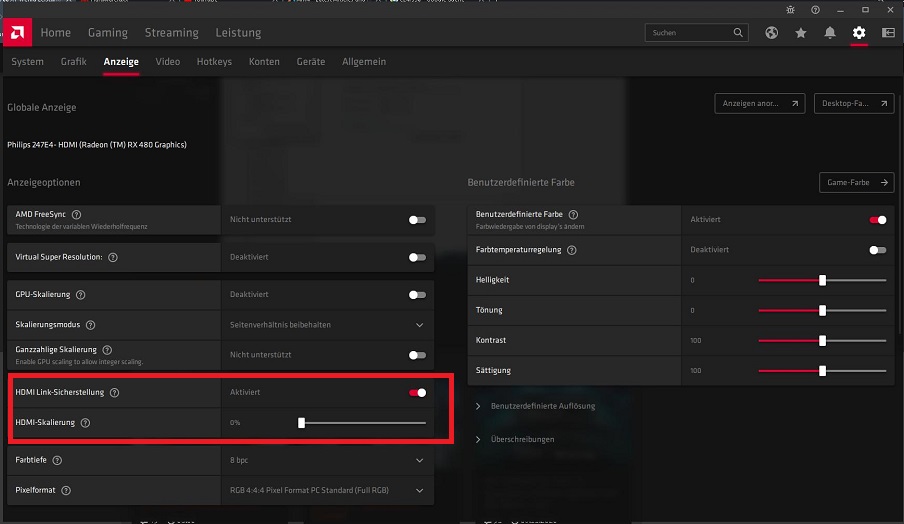Open the Leistung menu
This screenshot has height=524, width=904.
tap(239, 33)
